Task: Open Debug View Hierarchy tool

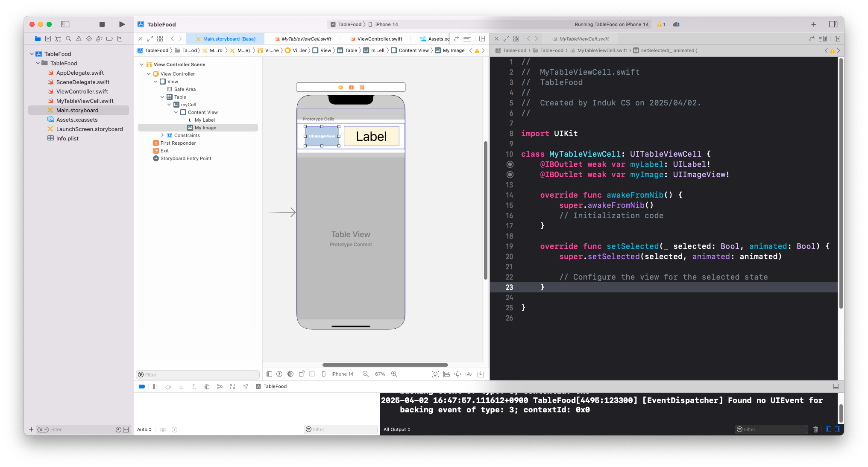Action: click(207, 386)
